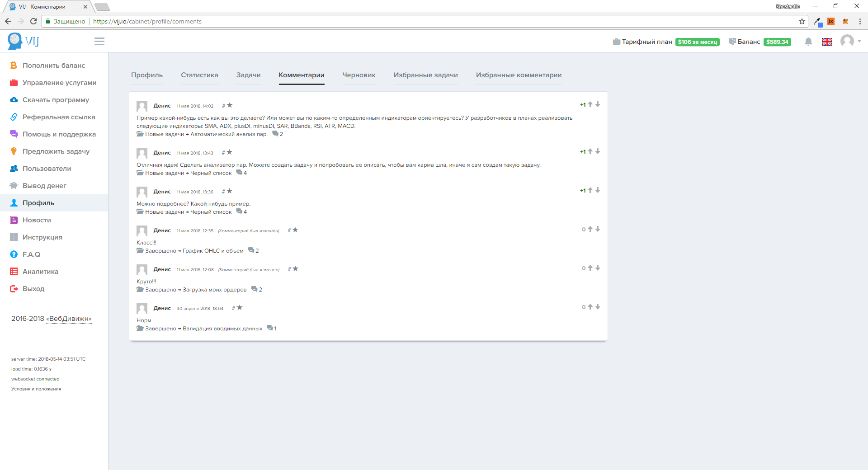868x470 pixels.
Task: Open the Избранные задачи tab
Action: (425, 75)
